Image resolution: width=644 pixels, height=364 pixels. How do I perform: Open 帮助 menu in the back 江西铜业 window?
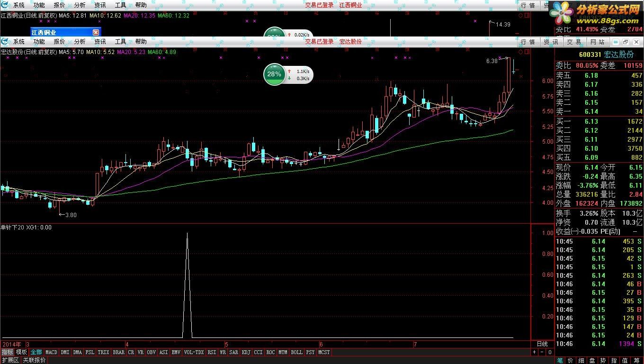141,5
